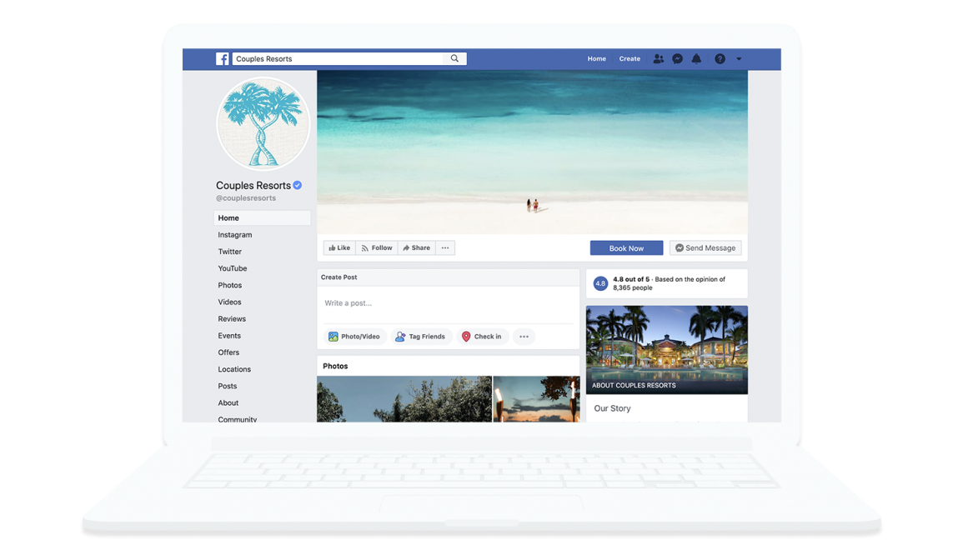The height and width of the screenshot is (560, 963).
Task: Open the Posts sidebar tab
Action: (228, 386)
